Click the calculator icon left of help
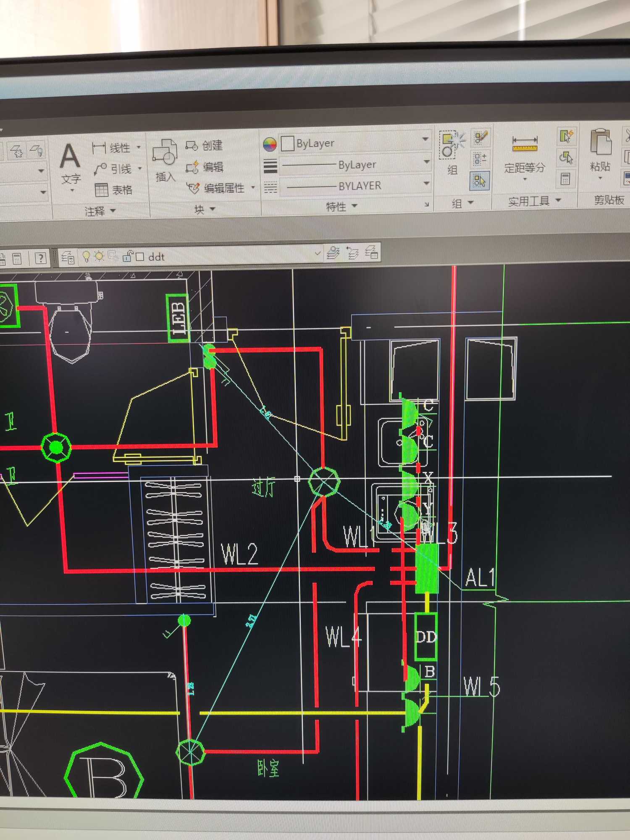 pos(17,258)
